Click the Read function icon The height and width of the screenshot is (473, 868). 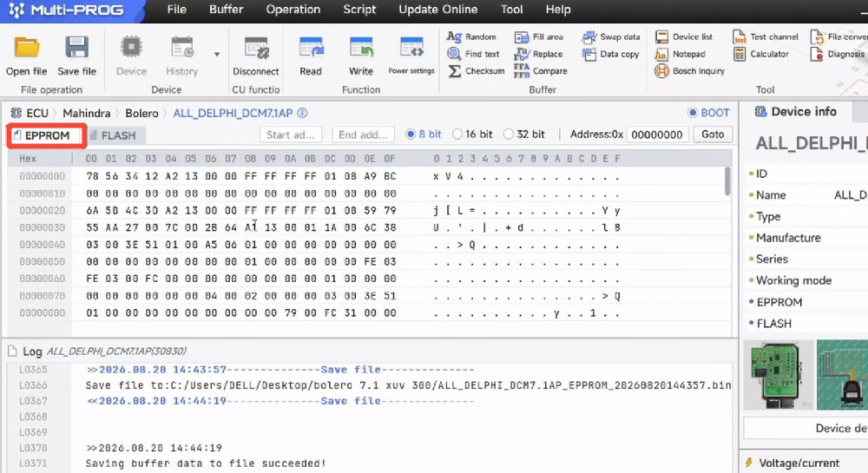(311, 48)
